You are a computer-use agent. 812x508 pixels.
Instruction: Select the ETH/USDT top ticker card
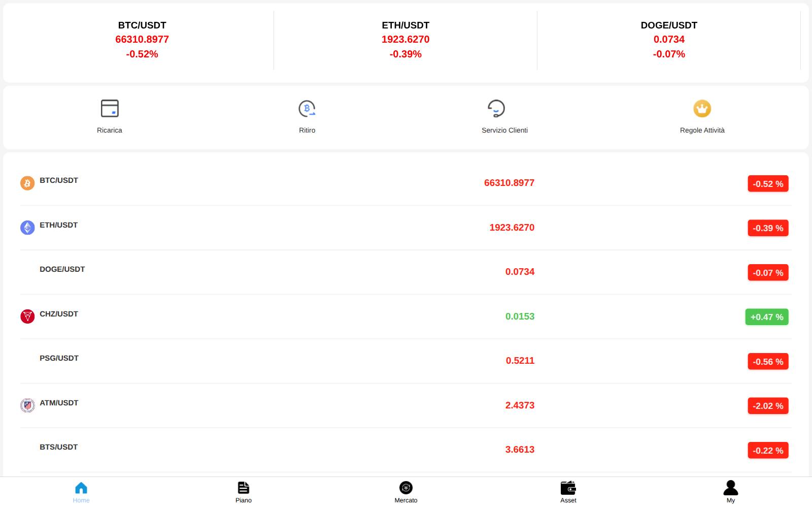pyautogui.click(x=405, y=40)
